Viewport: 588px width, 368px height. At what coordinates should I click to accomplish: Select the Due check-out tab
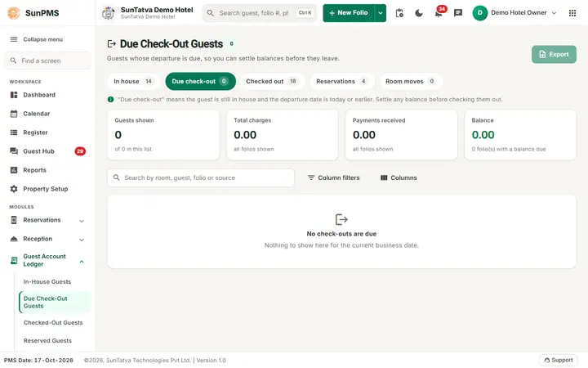pyautogui.click(x=200, y=81)
